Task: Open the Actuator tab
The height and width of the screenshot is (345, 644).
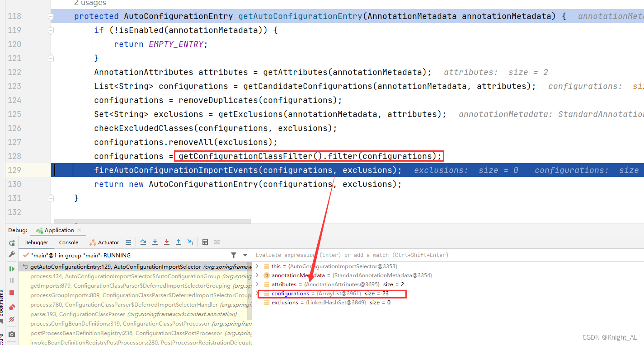Action: pos(104,242)
